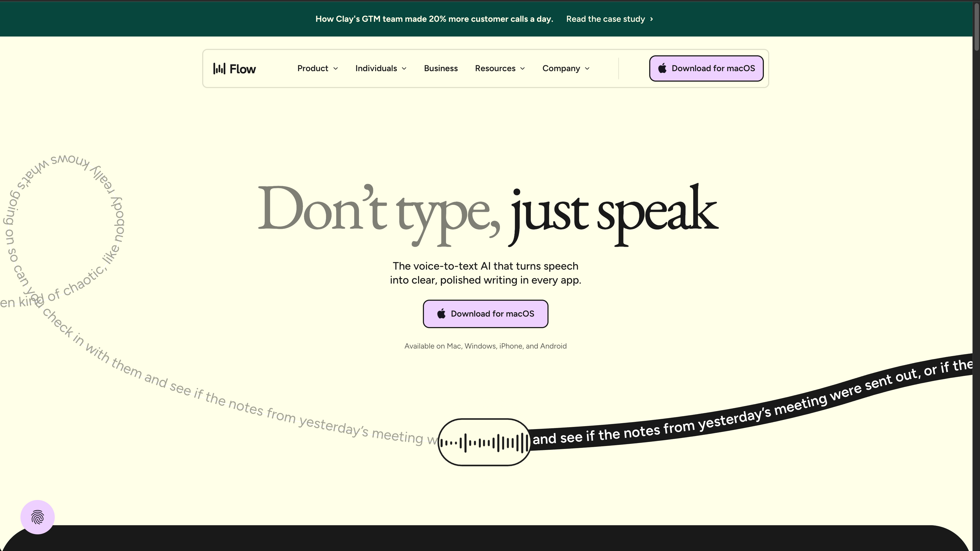Expand the Product chevron

[x=336, y=68]
